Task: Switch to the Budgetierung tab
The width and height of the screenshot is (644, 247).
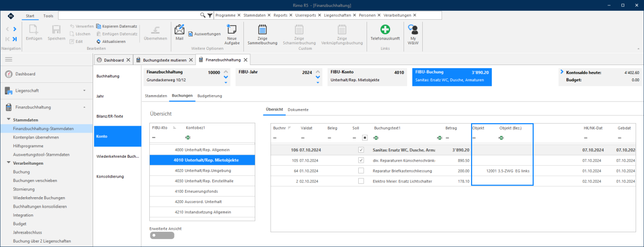Action: [209, 96]
